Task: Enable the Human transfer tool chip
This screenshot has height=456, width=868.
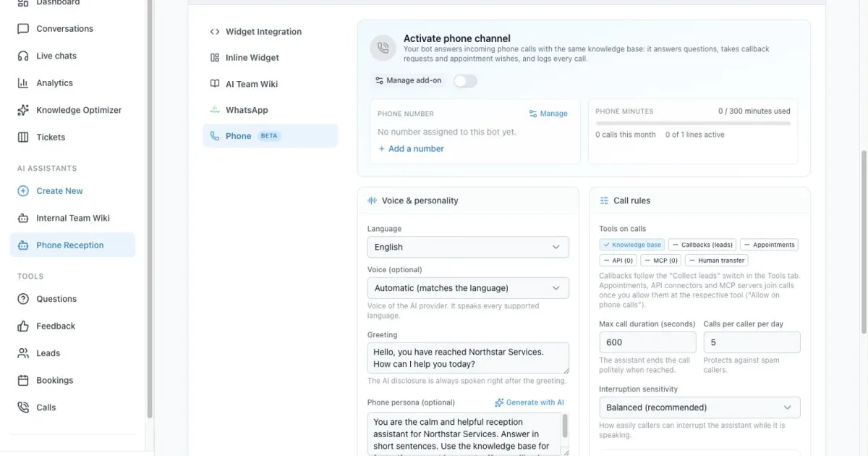Action: click(717, 261)
